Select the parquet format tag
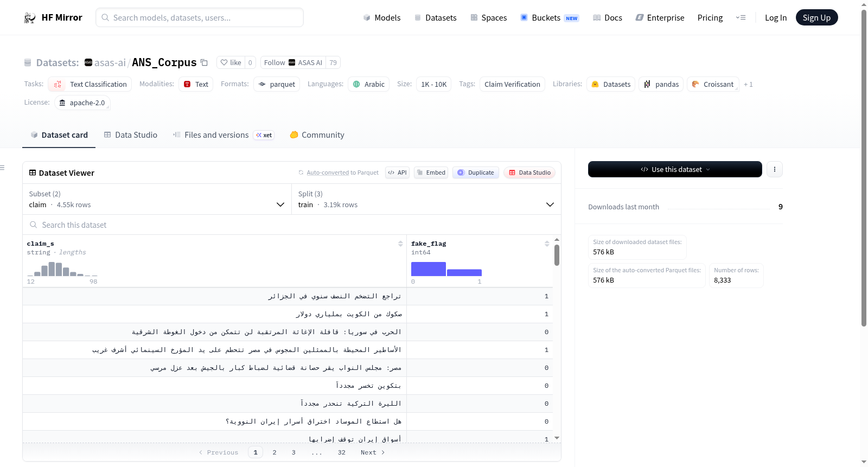Screen dimensions: 868x467 [277, 84]
